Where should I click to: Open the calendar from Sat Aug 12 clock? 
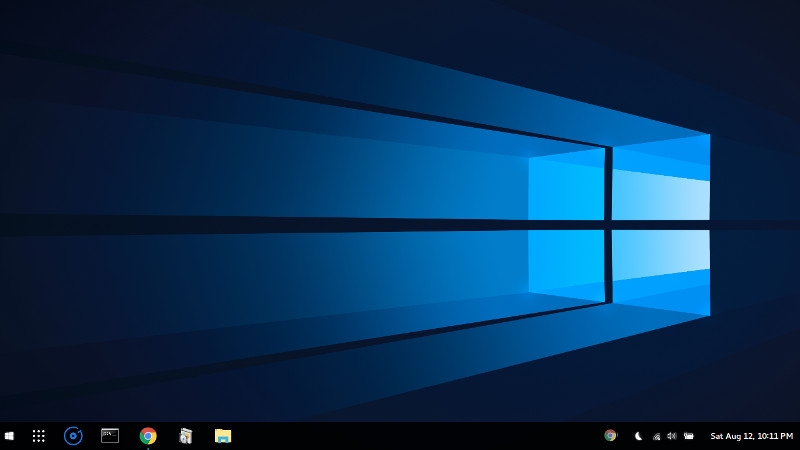tap(752, 436)
